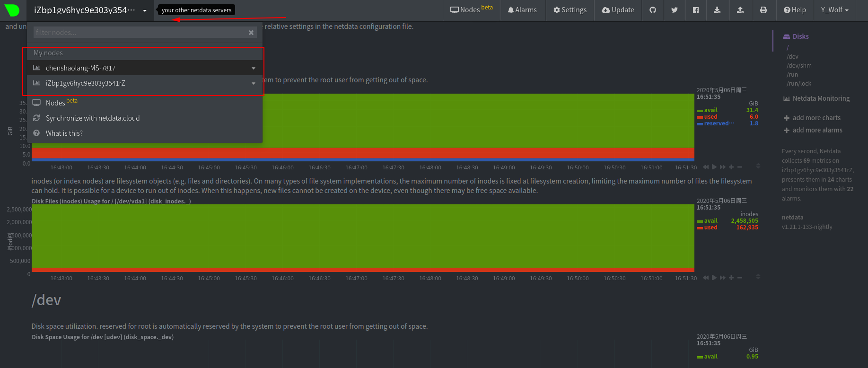Click the print dashboard icon

pos(763,10)
